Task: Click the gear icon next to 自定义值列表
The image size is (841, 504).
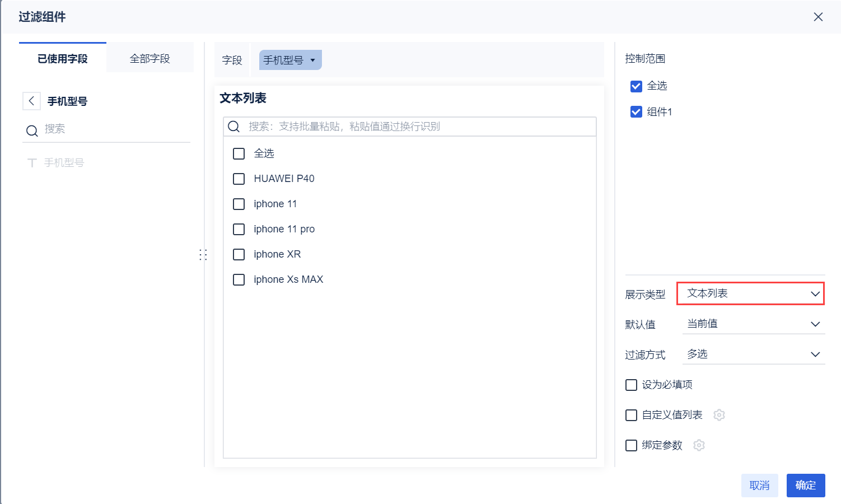Action: 719,415
